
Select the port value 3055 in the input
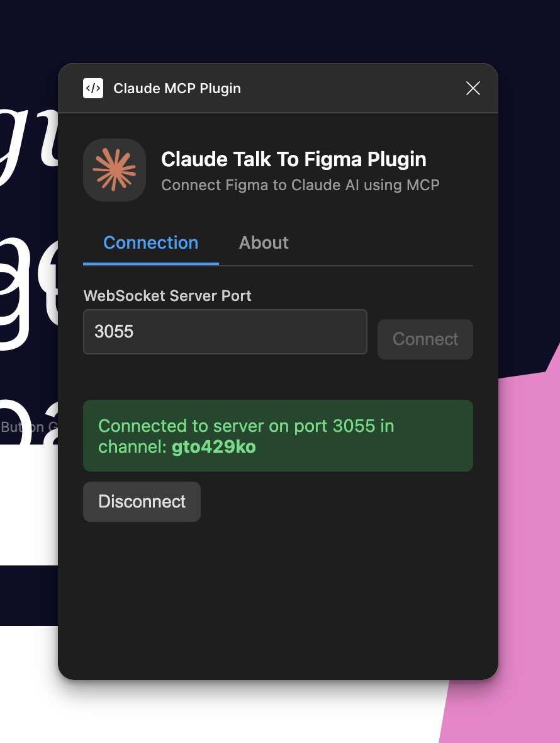click(115, 332)
